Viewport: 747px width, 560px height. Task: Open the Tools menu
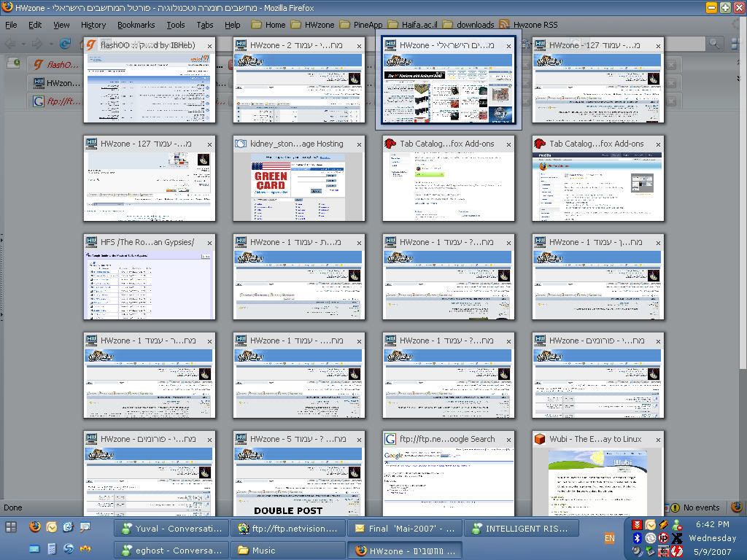pyautogui.click(x=175, y=25)
